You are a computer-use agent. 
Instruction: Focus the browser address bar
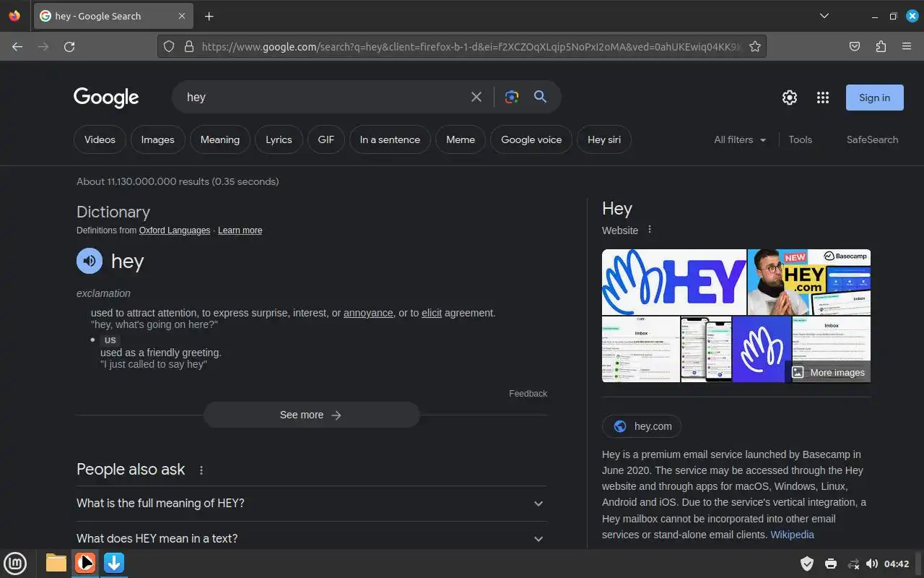coord(471,46)
